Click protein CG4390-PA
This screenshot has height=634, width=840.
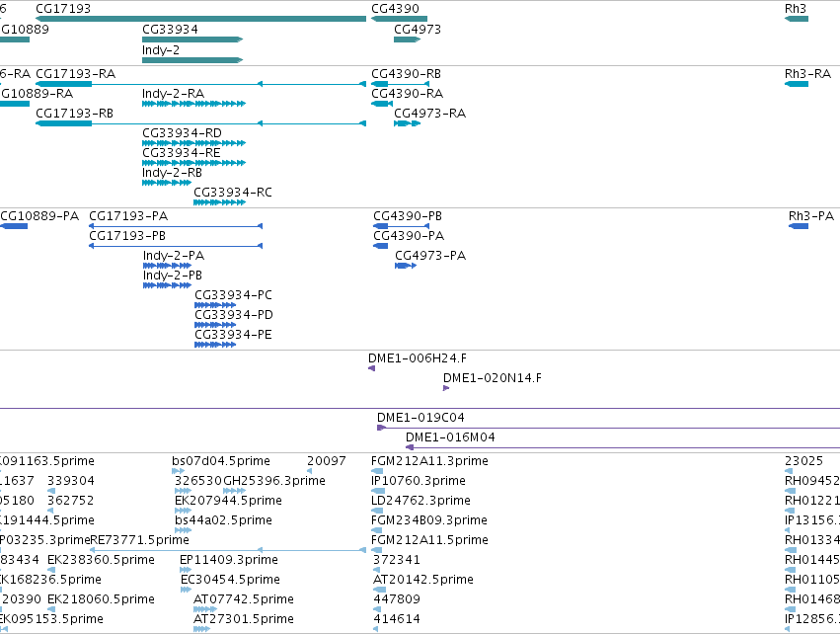tap(380, 246)
